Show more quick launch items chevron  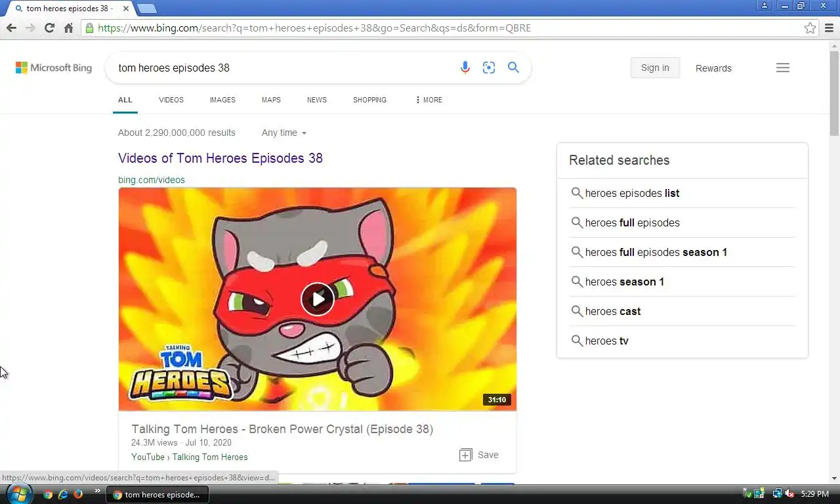98,491
